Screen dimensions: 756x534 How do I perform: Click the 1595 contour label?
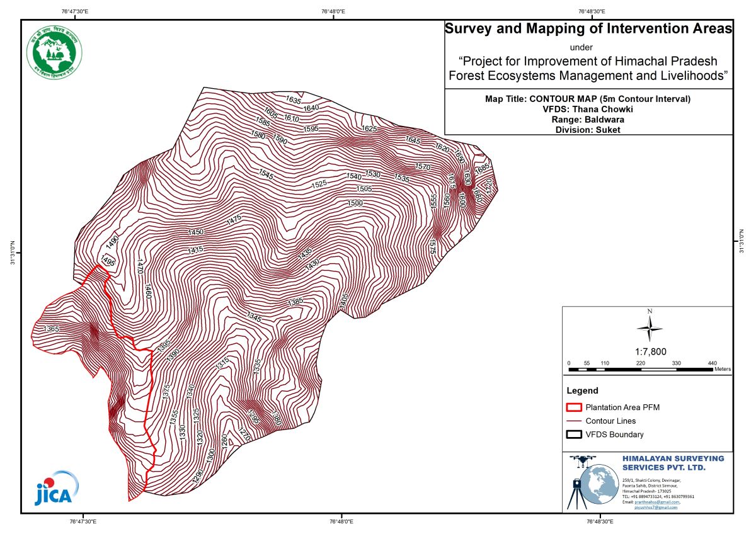pyautogui.click(x=311, y=128)
